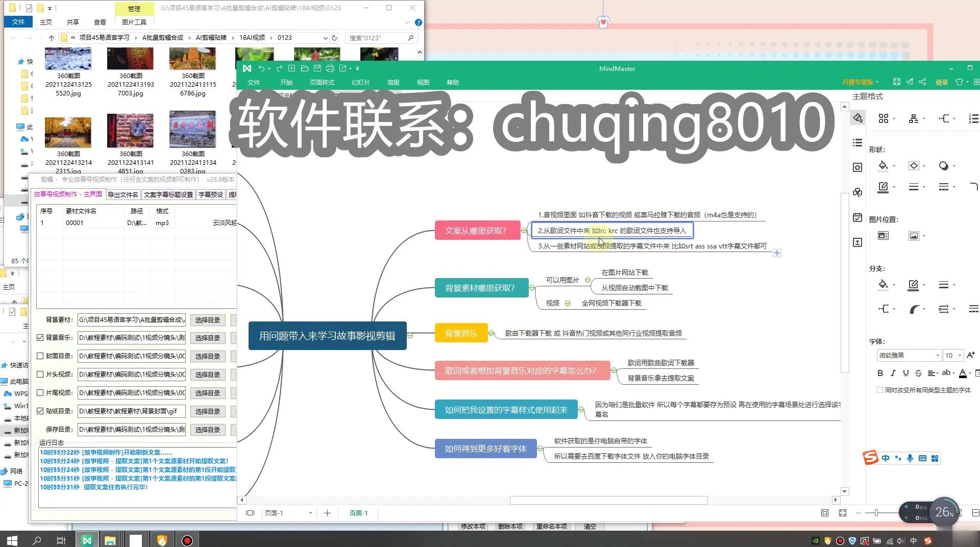Image resolution: width=980 pixels, height=547 pixels.
Task: Open font color A swatch
Action: [x=963, y=373]
